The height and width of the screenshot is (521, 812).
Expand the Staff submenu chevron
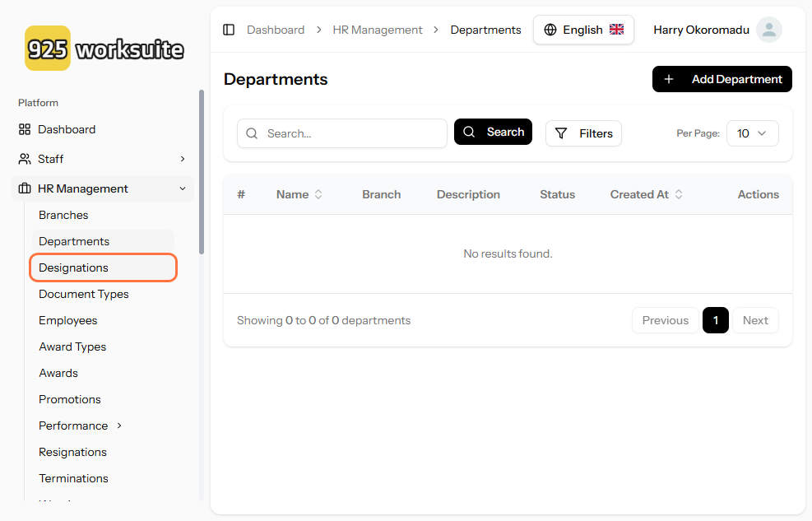click(183, 159)
